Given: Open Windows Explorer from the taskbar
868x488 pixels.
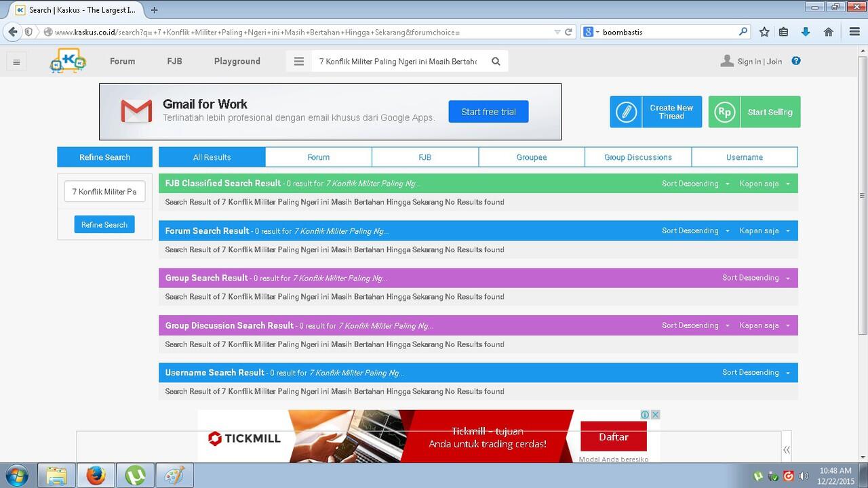Looking at the screenshot, I should pos(56,475).
